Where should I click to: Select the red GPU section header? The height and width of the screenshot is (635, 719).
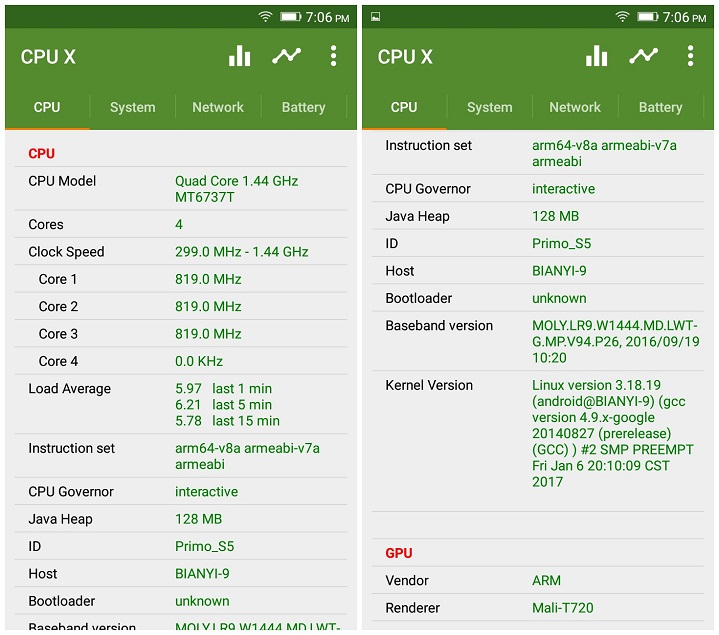point(399,553)
